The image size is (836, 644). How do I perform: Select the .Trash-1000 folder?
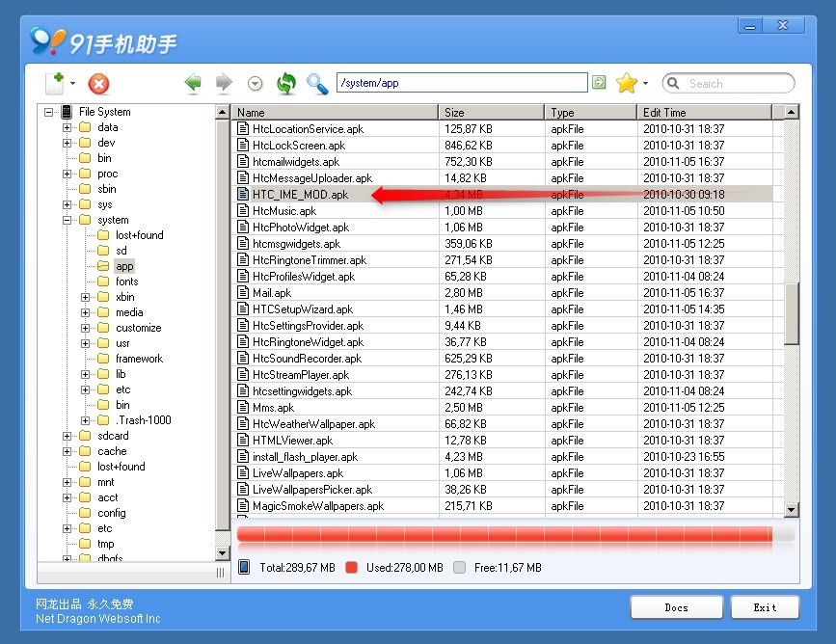(144, 420)
